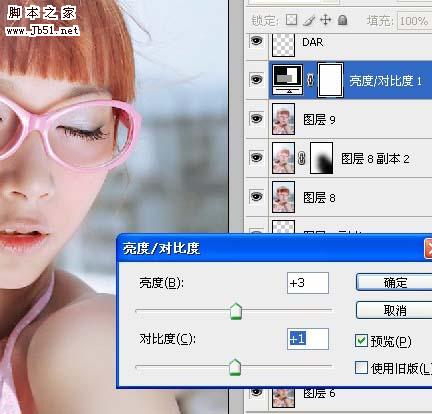Hide the DAR layer

tap(257, 41)
